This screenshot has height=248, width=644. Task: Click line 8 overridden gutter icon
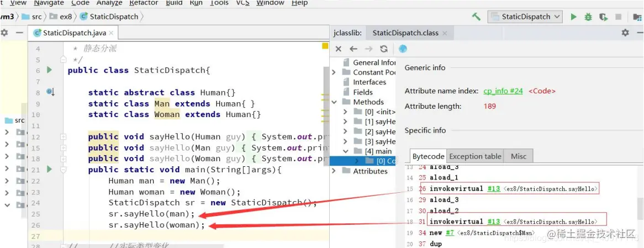point(50,92)
